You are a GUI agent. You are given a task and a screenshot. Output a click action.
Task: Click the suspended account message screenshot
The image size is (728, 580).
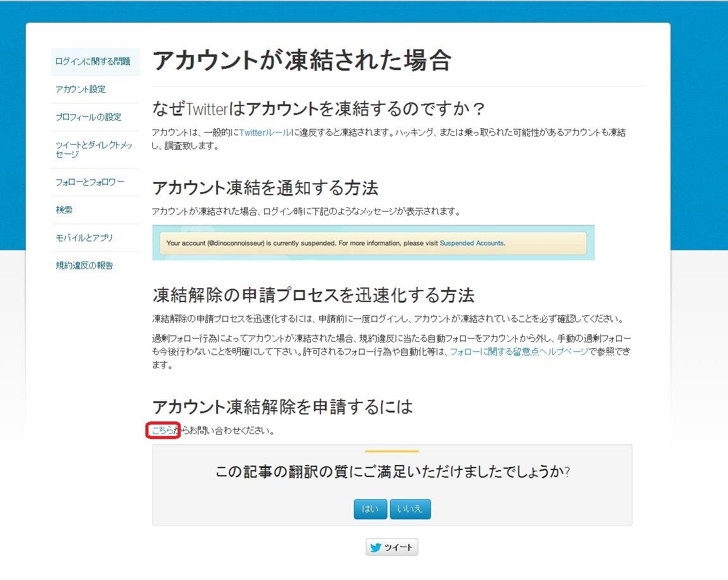(373, 243)
